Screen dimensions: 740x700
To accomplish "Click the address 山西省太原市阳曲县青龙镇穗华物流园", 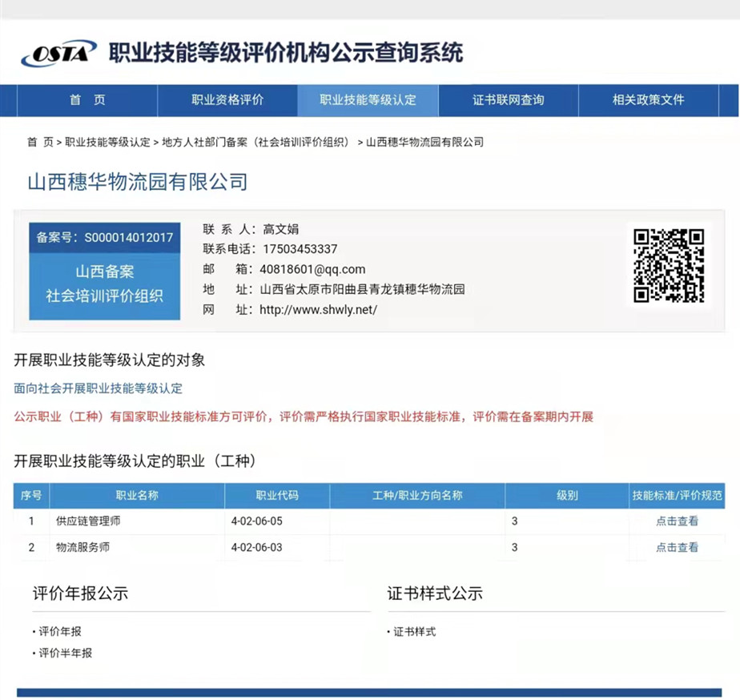I will pyautogui.click(x=363, y=289).
